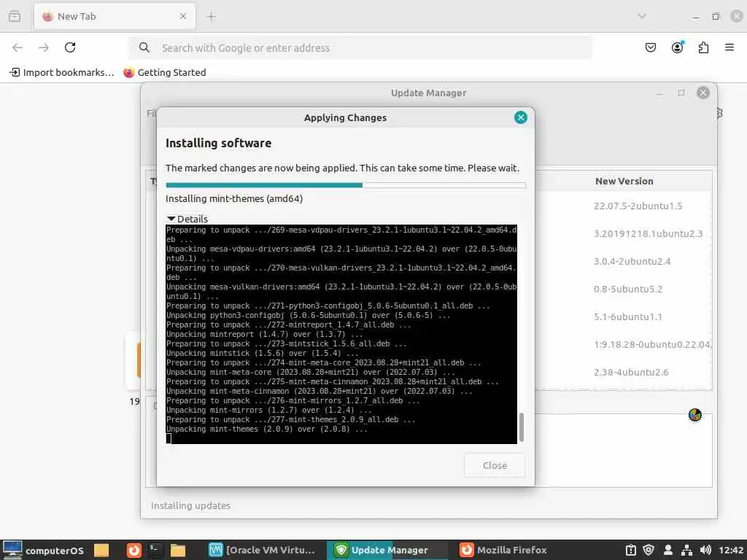Switch to Update Manager taskbar entry
This screenshot has width=747, height=560.
387,550
